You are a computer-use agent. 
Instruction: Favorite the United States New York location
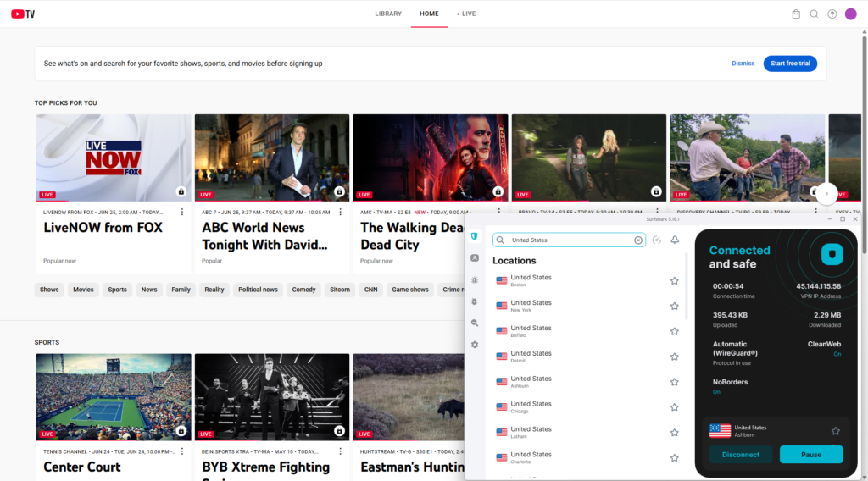coord(674,307)
